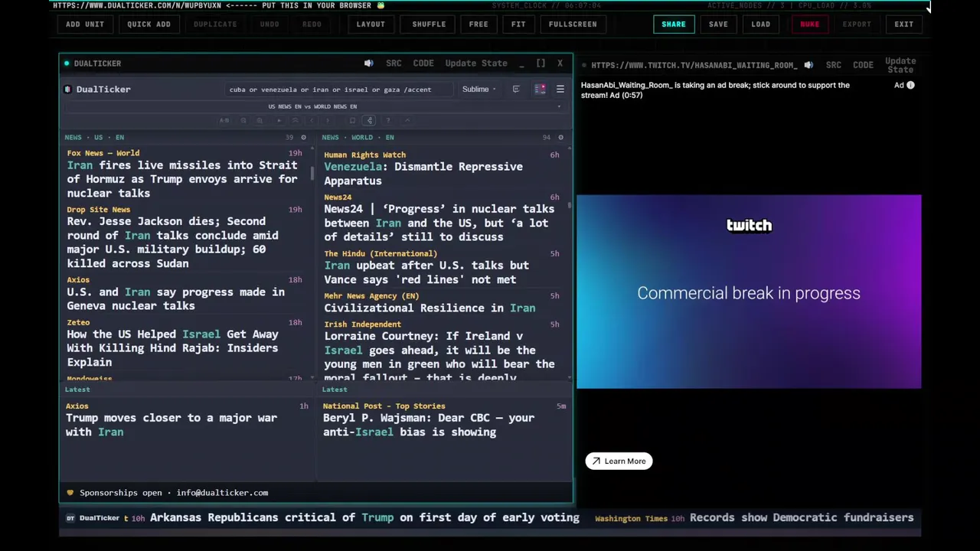Open the DualTicker hamburger menu

560,90
